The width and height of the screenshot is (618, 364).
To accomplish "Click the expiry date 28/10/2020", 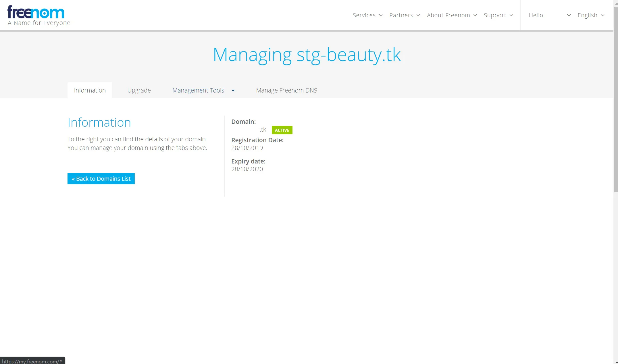I will coord(247,169).
